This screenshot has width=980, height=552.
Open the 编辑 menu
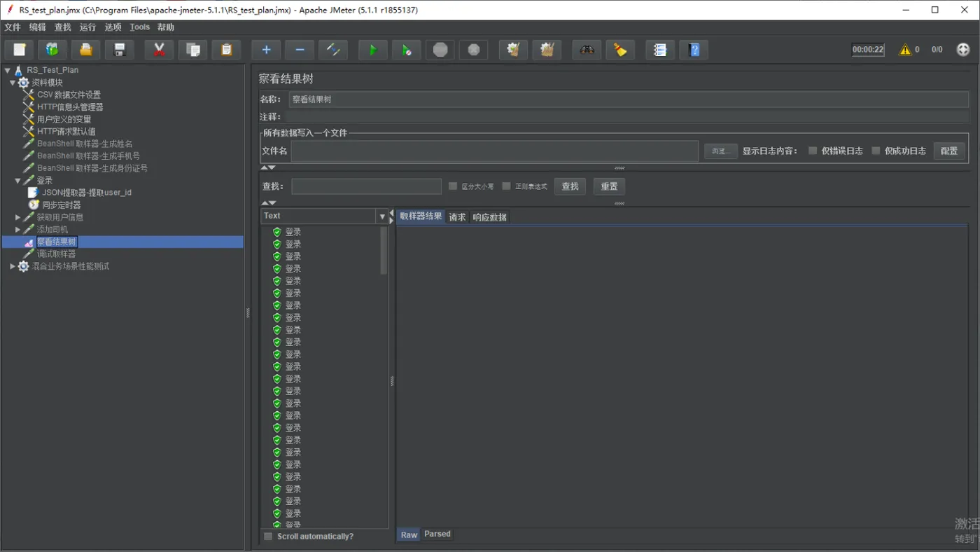tap(38, 27)
